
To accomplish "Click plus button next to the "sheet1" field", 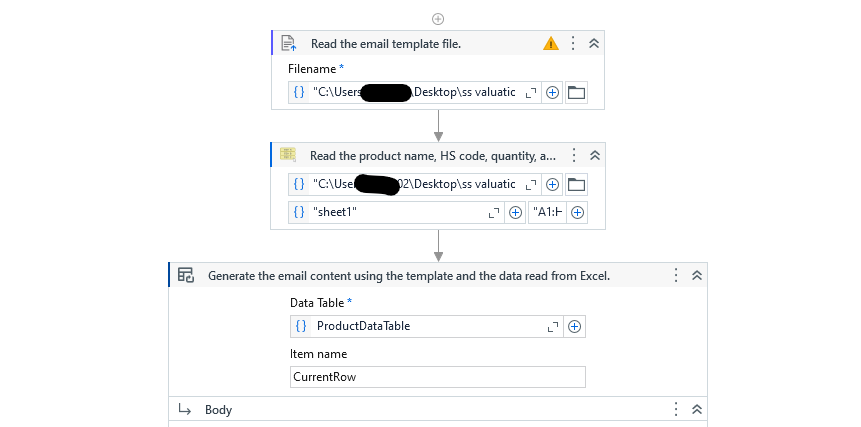I will point(515,212).
